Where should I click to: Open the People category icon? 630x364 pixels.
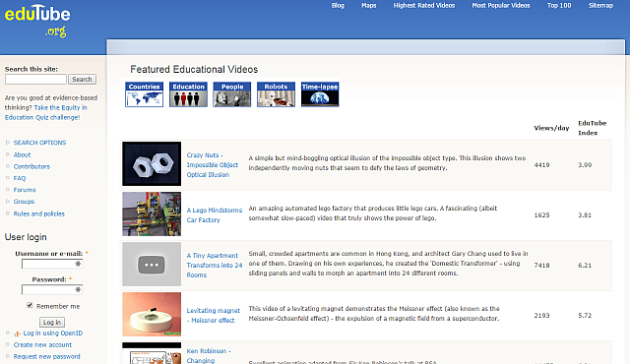(x=232, y=94)
